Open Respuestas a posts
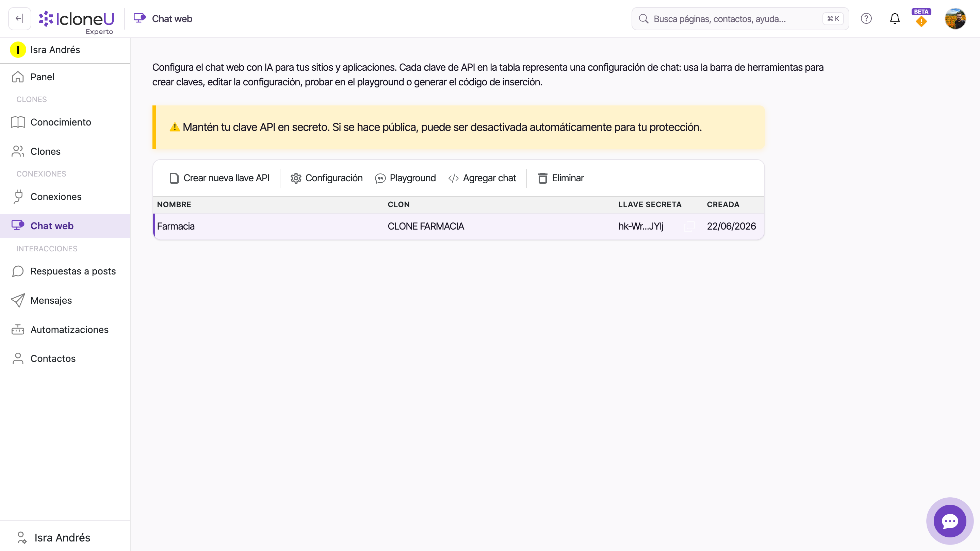 (x=65, y=271)
